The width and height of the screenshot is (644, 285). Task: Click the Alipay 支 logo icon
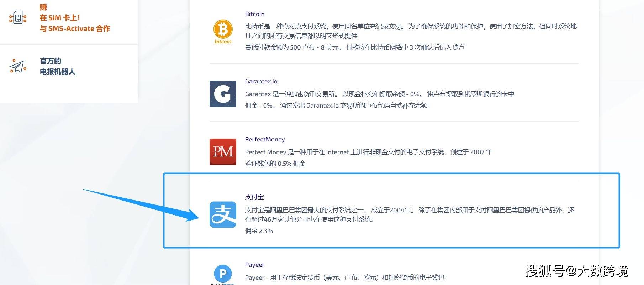(x=223, y=214)
